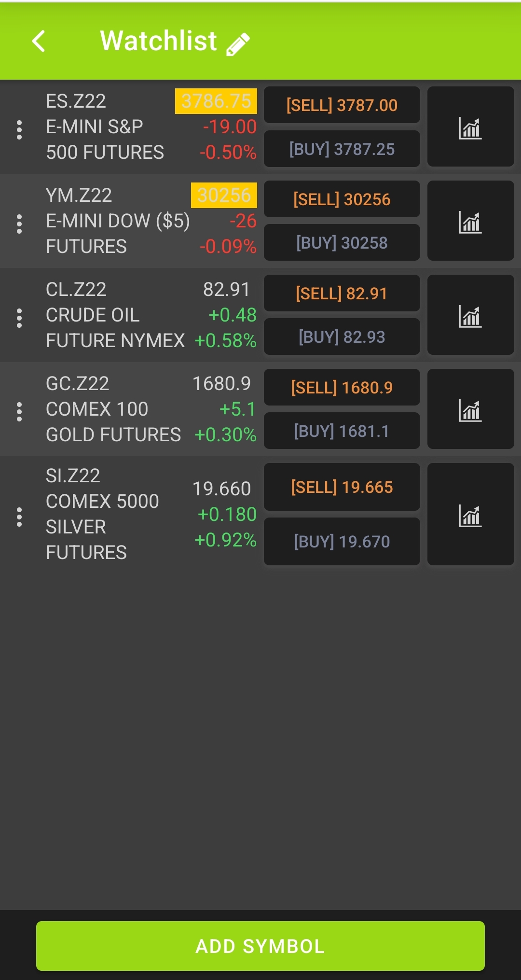Open chart for YM.Z22 Dow futures
521x980 pixels.
(x=470, y=221)
